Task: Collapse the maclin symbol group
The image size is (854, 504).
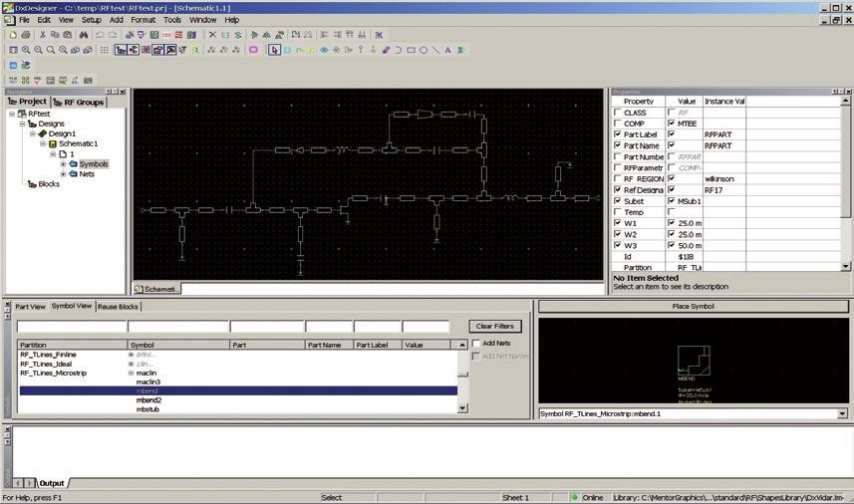Action: pos(131,373)
